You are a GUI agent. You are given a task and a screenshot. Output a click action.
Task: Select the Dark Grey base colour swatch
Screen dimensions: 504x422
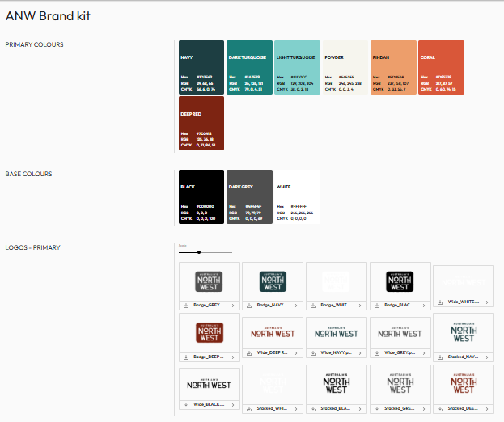click(x=249, y=197)
